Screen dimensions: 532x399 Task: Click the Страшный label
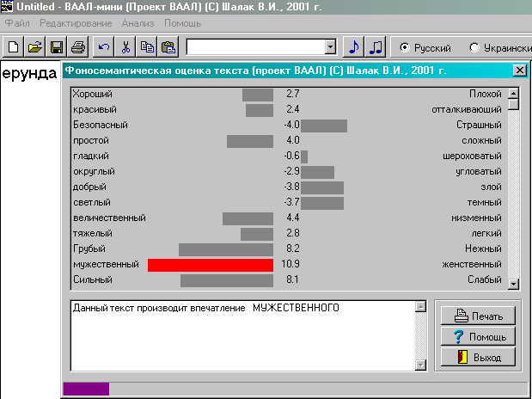pyautogui.click(x=479, y=125)
